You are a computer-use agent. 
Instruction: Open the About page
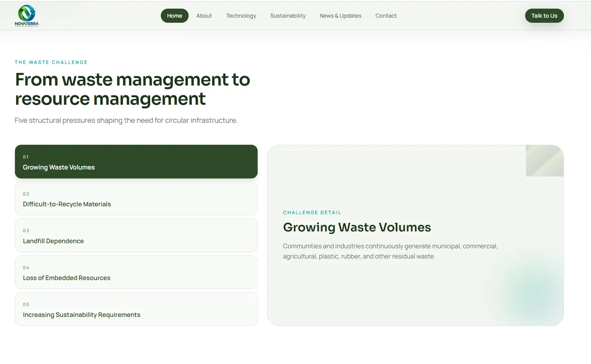pyautogui.click(x=204, y=16)
